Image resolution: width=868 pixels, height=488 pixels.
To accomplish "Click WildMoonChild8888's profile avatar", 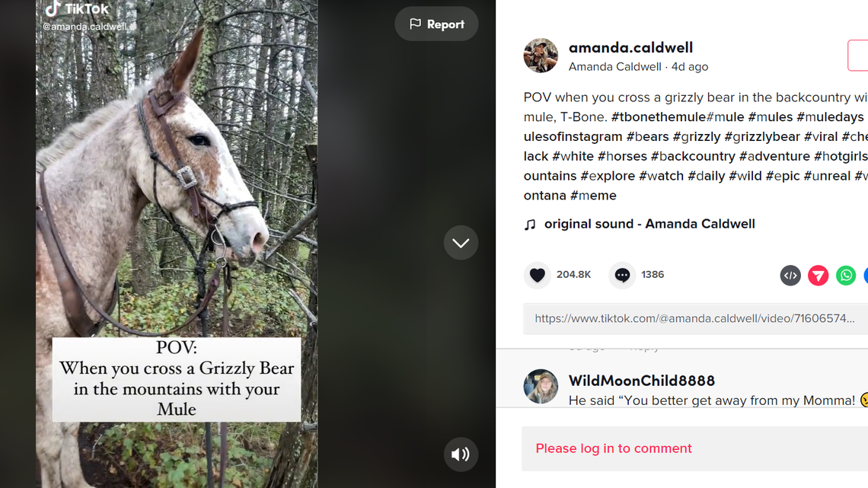I will point(541,386).
